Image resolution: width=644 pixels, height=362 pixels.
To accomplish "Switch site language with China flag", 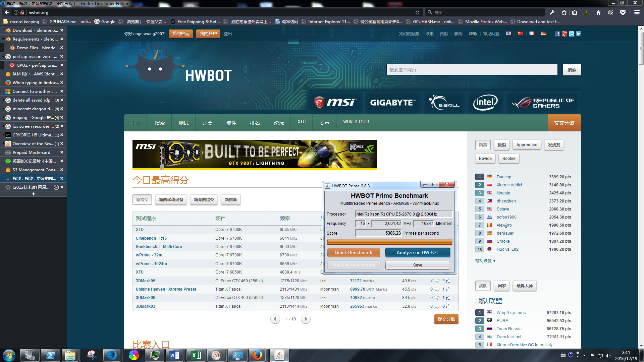I will tap(520, 34).
